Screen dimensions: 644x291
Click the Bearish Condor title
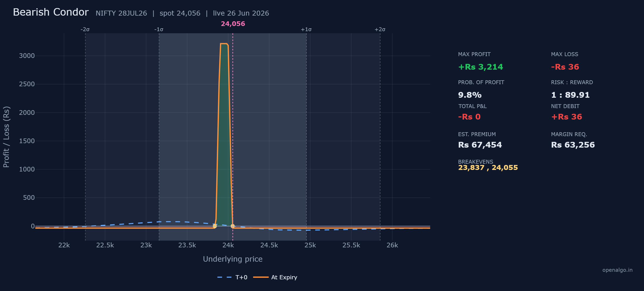51,12
